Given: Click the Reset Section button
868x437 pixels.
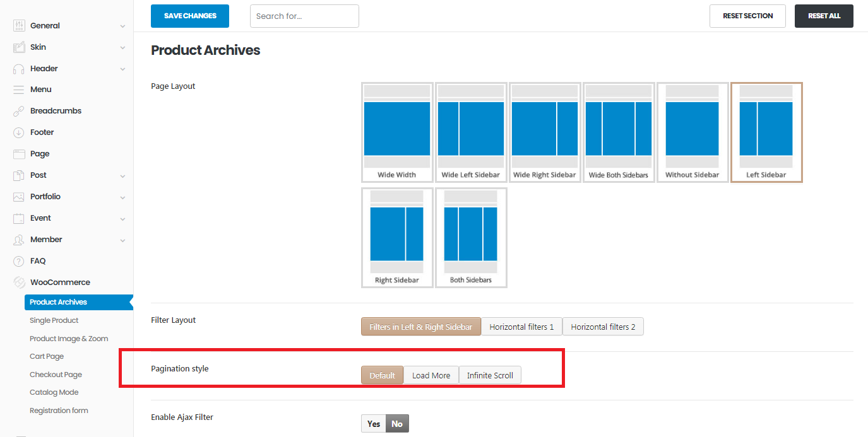Looking at the screenshot, I should click(x=747, y=16).
